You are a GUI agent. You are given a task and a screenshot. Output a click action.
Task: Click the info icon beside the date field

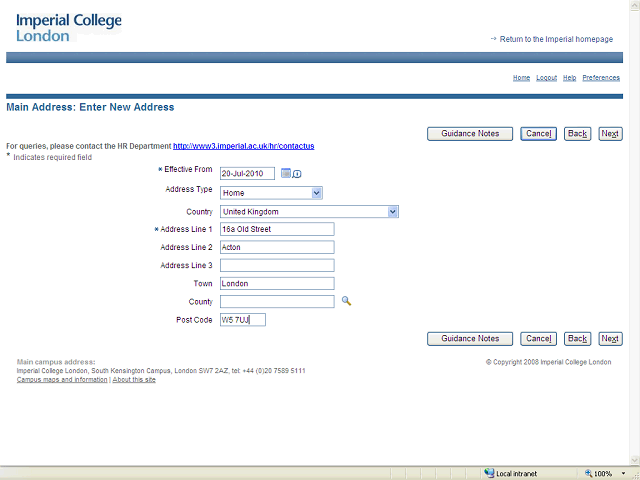297,174
